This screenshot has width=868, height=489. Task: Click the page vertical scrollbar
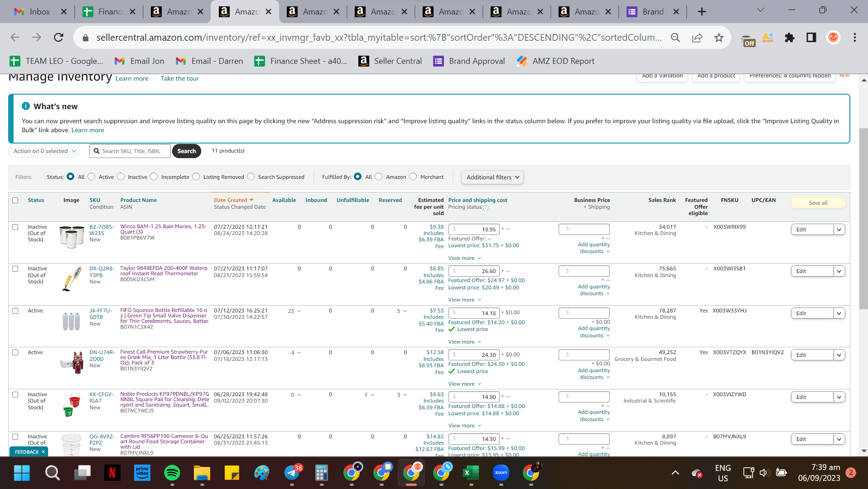[x=863, y=219]
